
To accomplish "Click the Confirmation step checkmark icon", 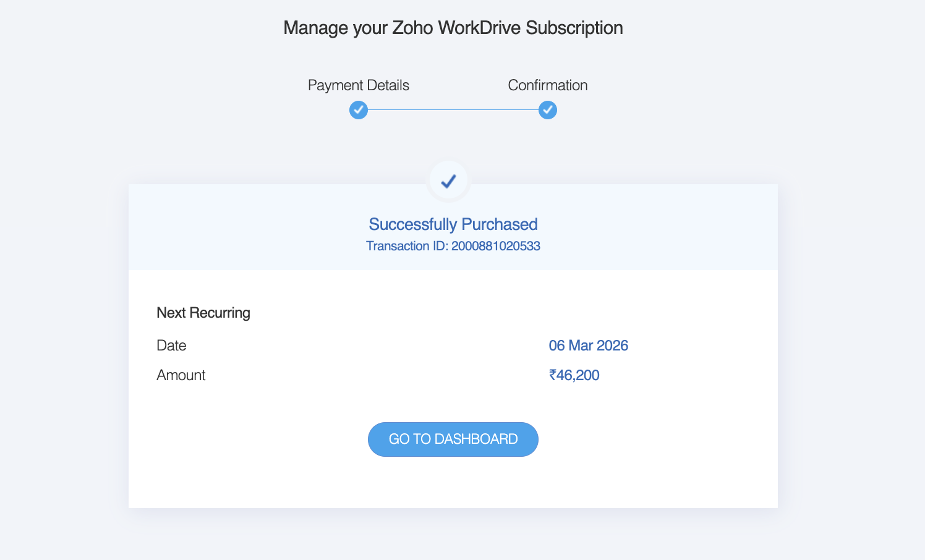I will point(548,110).
